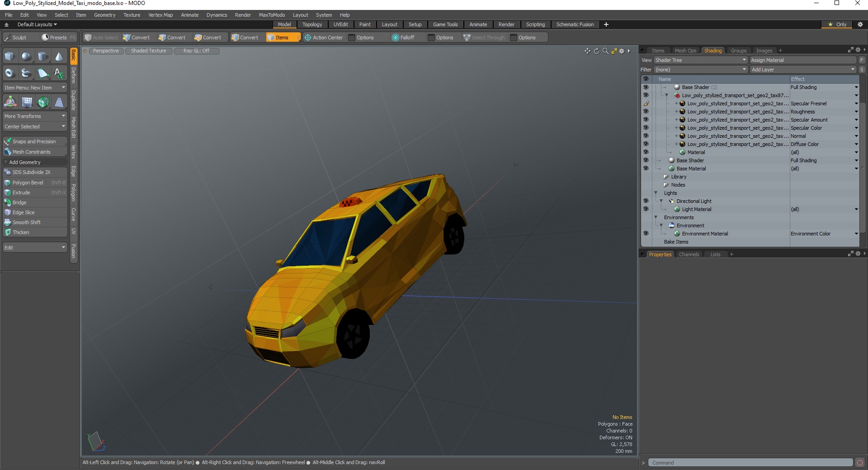868x470 pixels.
Task: Click the Action Center button
Action: tap(324, 38)
